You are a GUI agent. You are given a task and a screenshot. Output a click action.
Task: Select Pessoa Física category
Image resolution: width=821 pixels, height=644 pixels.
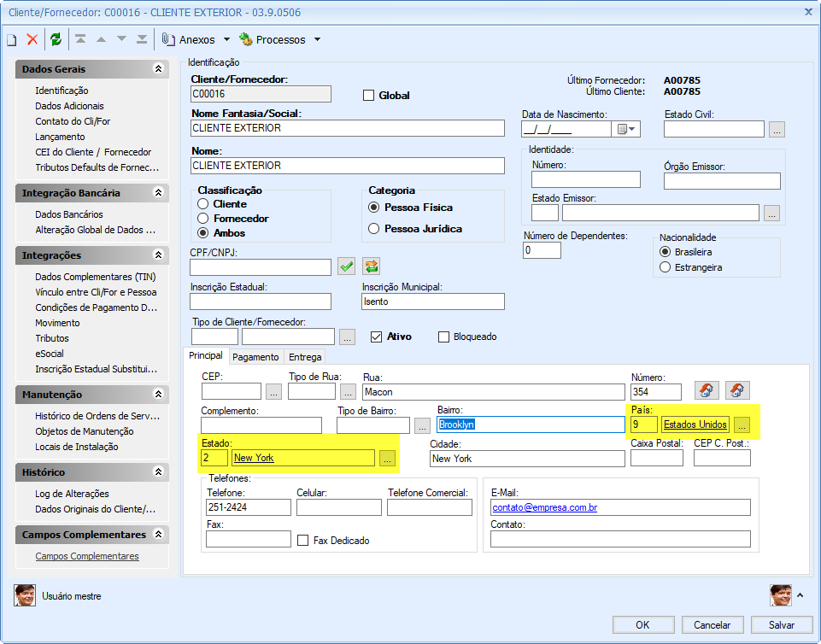tap(374, 208)
